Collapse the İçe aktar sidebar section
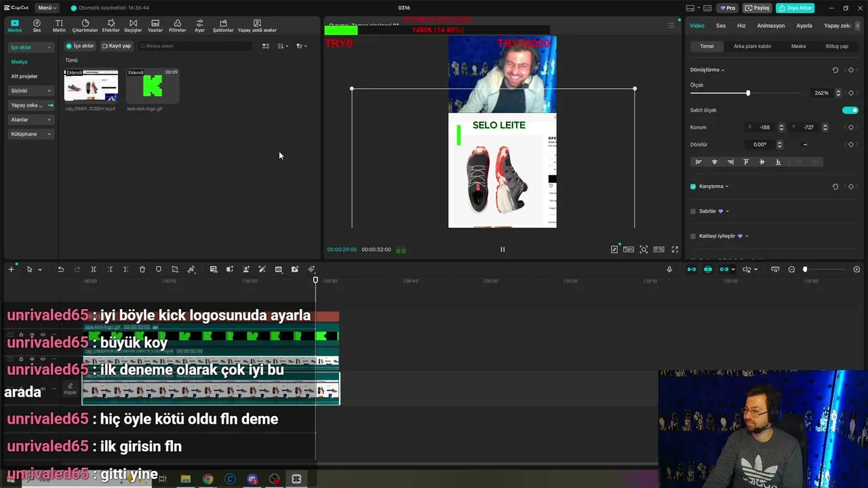Viewport: 868px width, 488px height. 31,47
